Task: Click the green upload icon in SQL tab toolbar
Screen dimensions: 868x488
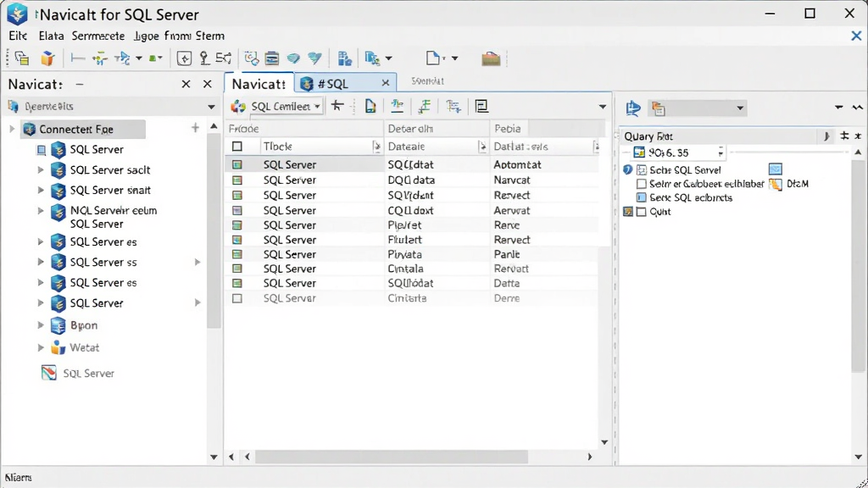Action: click(x=397, y=106)
